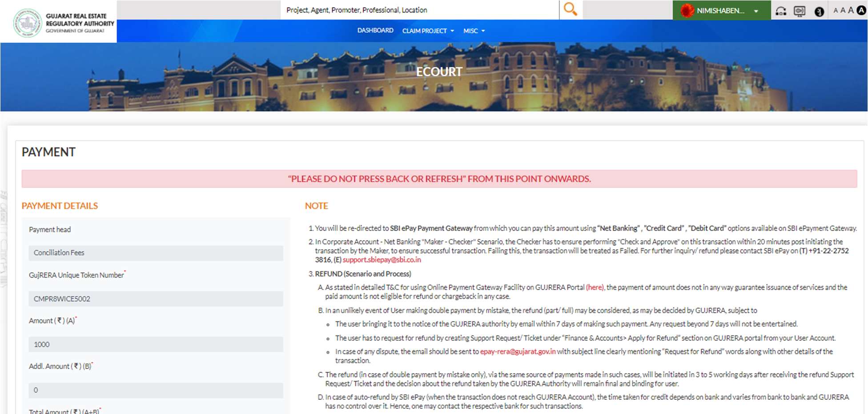Select the medium font size A
This screenshot has height=414, width=868.
coord(843,10)
